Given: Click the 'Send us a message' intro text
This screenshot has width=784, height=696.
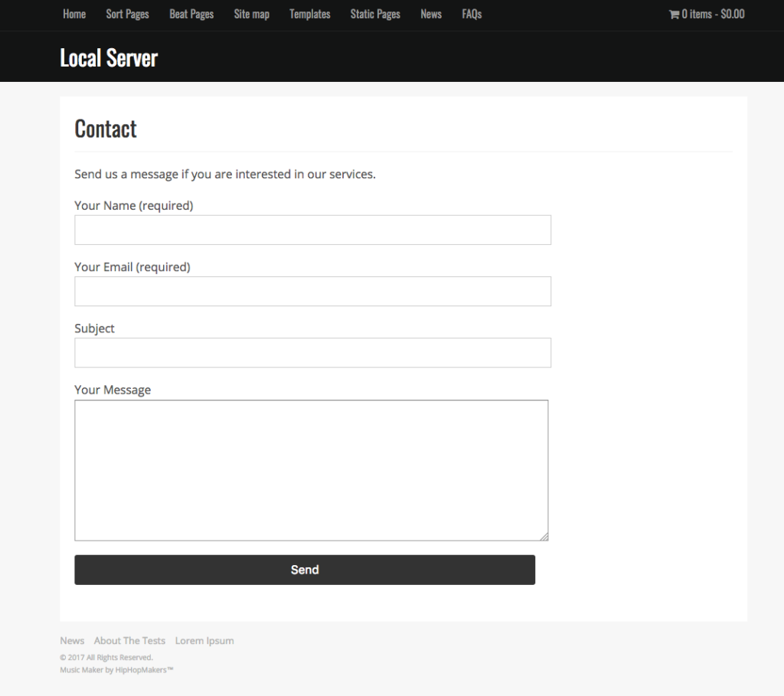Looking at the screenshot, I should (225, 174).
